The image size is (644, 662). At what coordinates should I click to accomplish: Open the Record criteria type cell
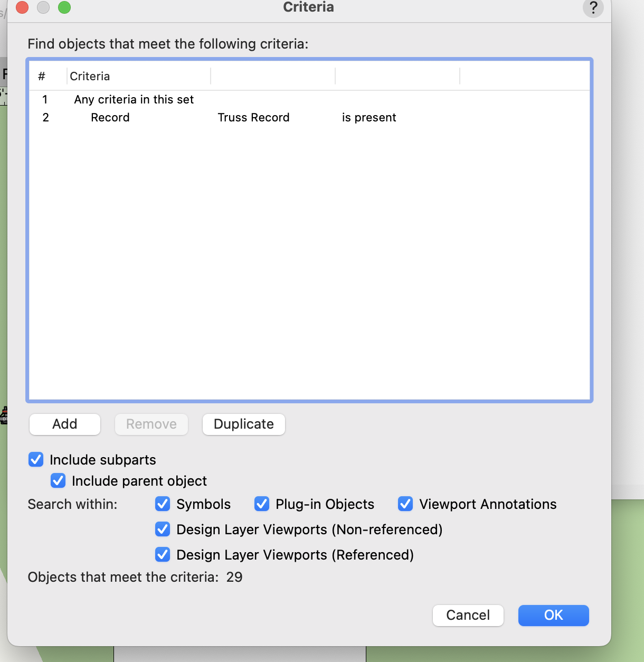[110, 118]
